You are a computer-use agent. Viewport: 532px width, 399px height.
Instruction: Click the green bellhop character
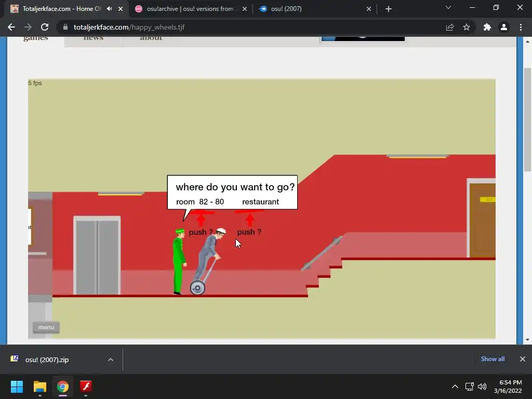click(179, 261)
